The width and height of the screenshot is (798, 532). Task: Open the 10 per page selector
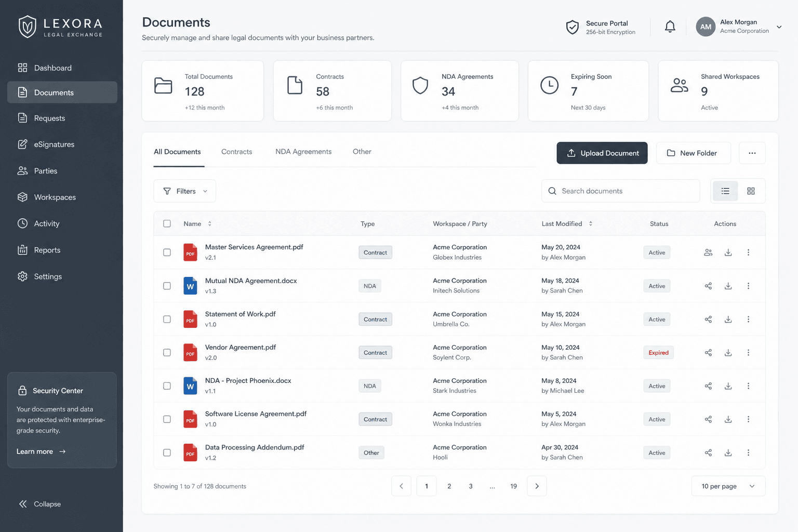click(728, 486)
